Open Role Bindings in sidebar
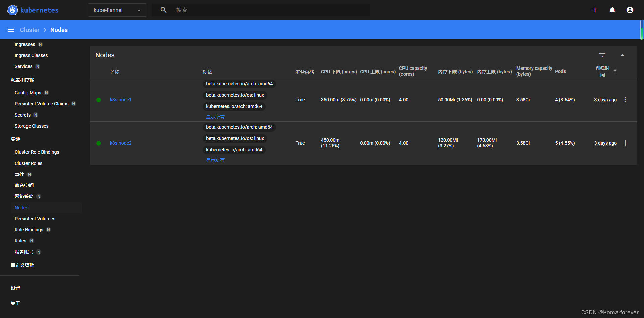Screen dimensions: 644x318 pyautogui.click(x=29, y=230)
